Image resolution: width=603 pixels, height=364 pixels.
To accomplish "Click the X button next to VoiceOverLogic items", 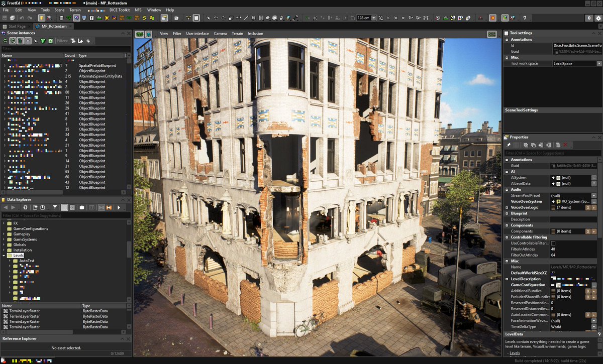I will (588, 207).
